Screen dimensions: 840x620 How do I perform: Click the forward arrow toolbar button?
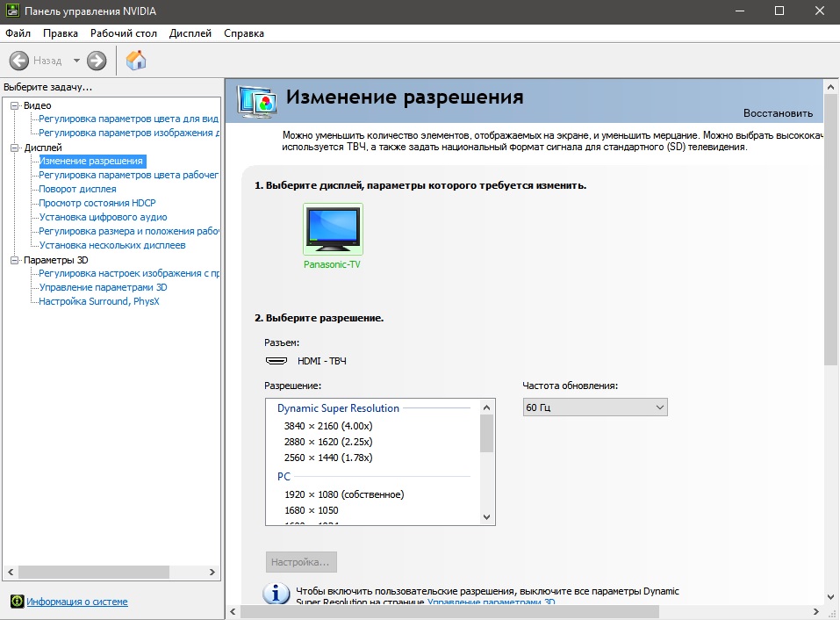click(97, 61)
